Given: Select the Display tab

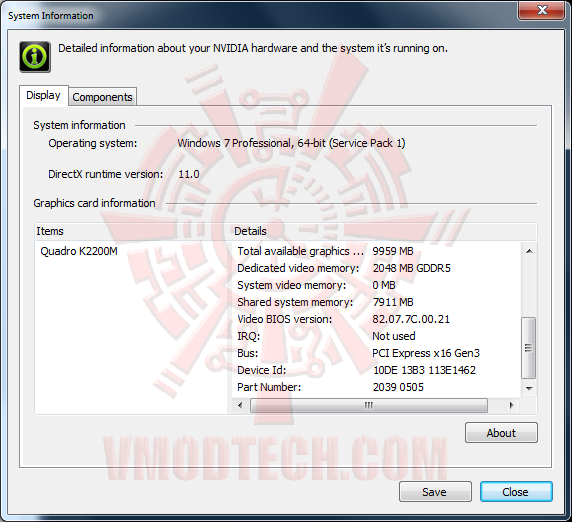Looking at the screenshot, I should 43,96.
